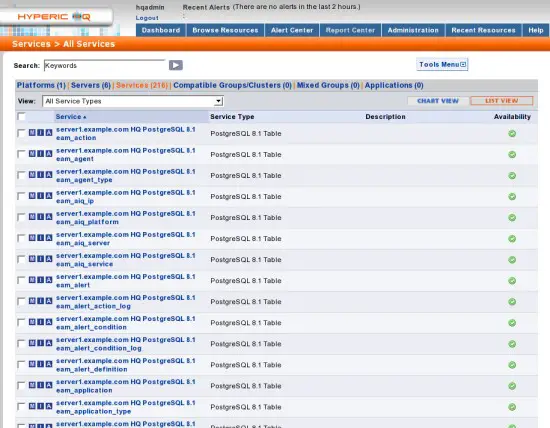Viewport: 550px width, 428px height.
Task: Click the Service Type column header
Action: point(232,117)
